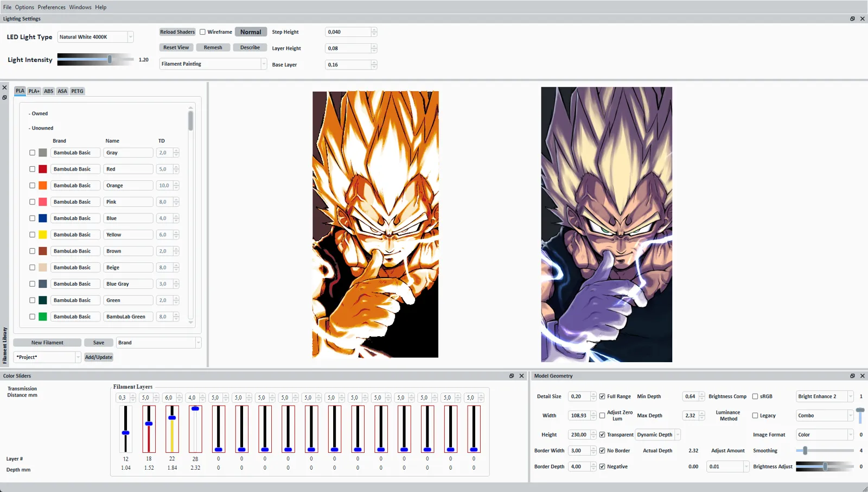
Task: Click the Remesh button
Action: click(213, 47)
